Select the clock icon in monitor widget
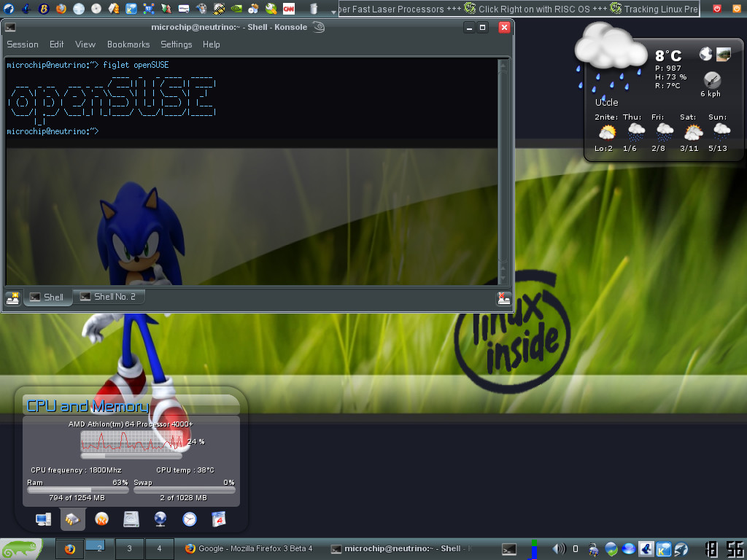 pyautogui.click(x=190, y=519)
